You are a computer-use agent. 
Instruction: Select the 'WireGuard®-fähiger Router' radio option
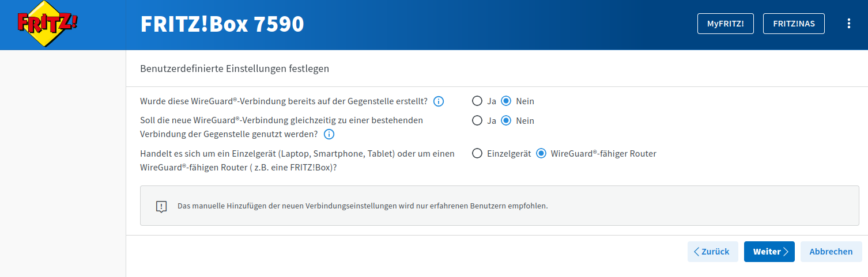coord(541,154)
